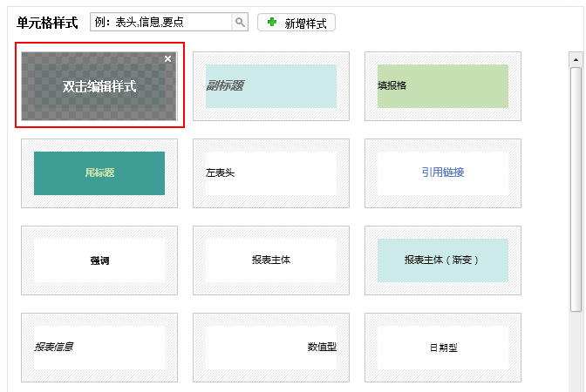Select the 报表信息 style card
The height and width of the screenshot is (392, 586).
coord(99,348)
